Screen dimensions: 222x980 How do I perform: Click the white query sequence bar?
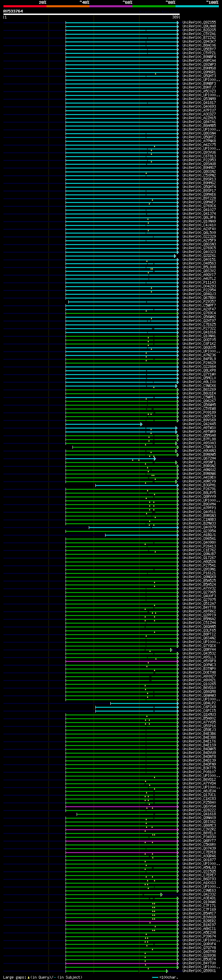pyautogui.click(x=92, y=14)
